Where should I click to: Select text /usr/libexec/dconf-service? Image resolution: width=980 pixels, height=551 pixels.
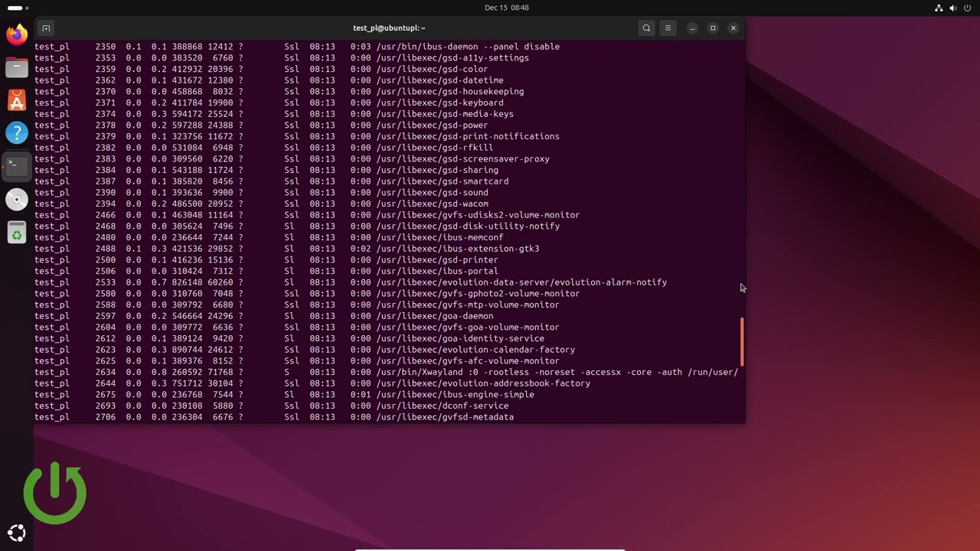click(443, 406)
